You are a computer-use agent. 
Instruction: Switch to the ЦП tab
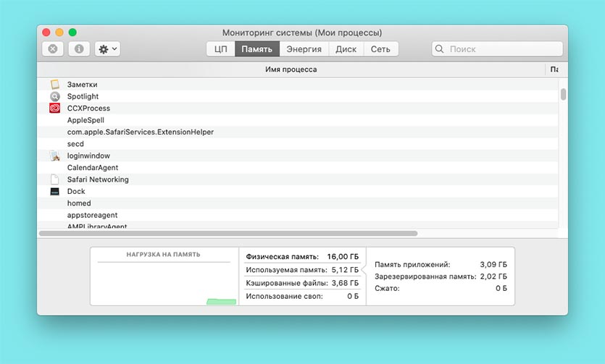tap(220, 49)
